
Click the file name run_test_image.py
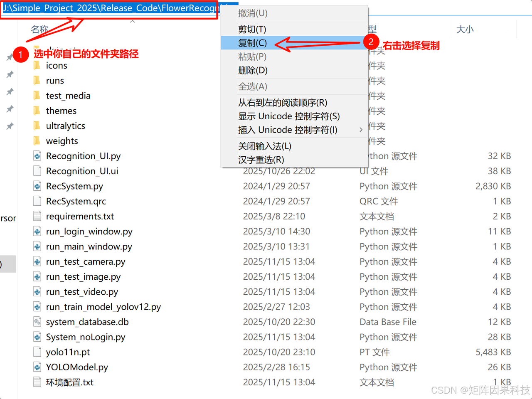click(83, 276)
